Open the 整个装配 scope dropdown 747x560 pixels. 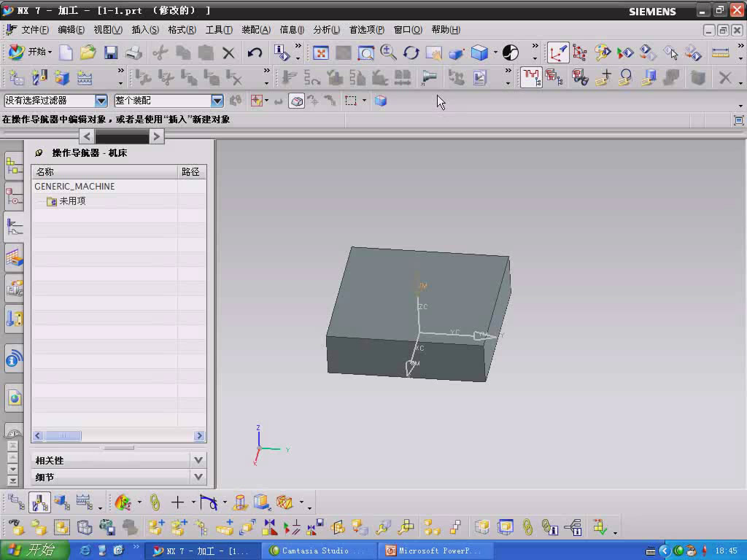217,101
